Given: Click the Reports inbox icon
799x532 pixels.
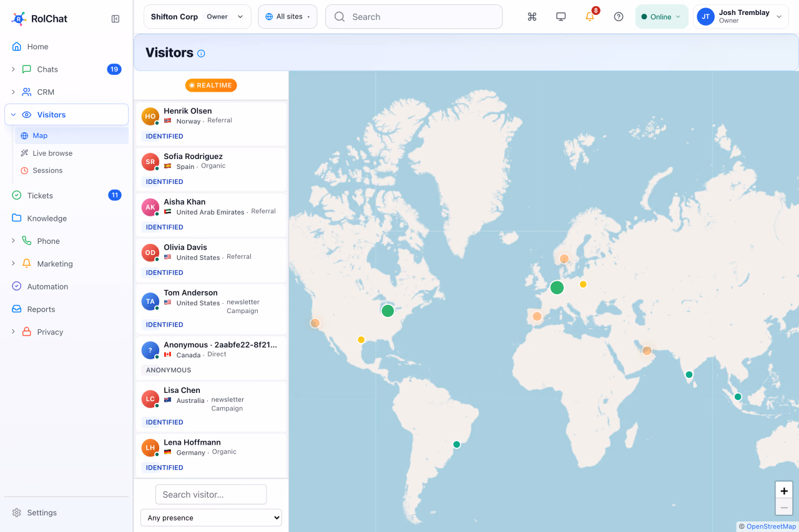Looking at the screenshot, I should pyautogui.click(x=17, y=309).
